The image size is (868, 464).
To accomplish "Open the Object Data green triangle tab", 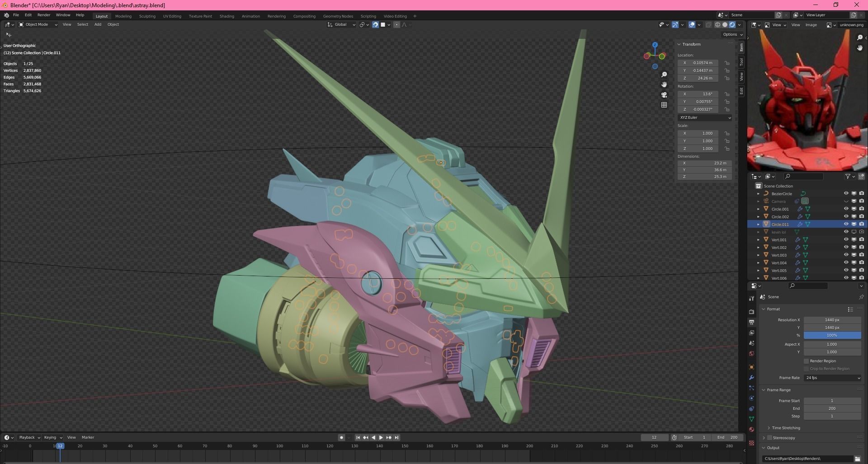I will (751, 419).
